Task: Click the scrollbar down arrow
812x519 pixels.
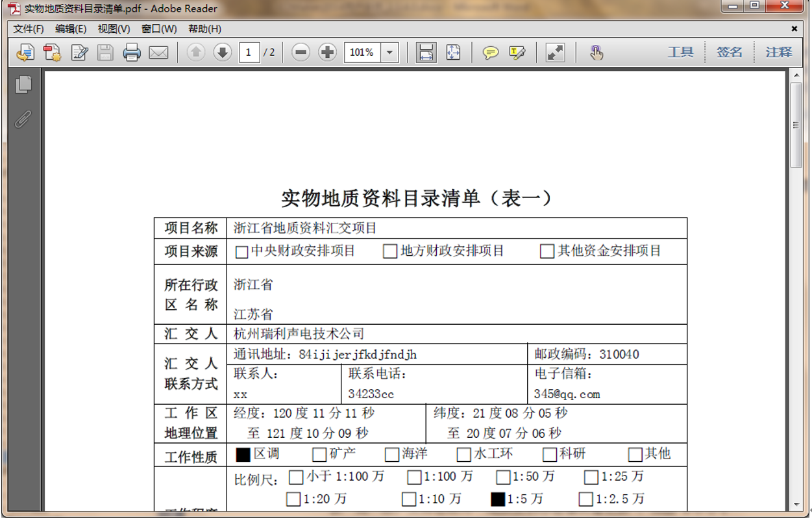Action: tap(796, 504)
